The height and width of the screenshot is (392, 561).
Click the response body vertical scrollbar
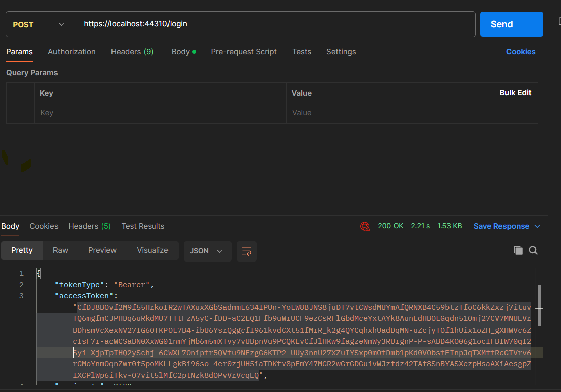click(x=539, y=305)
